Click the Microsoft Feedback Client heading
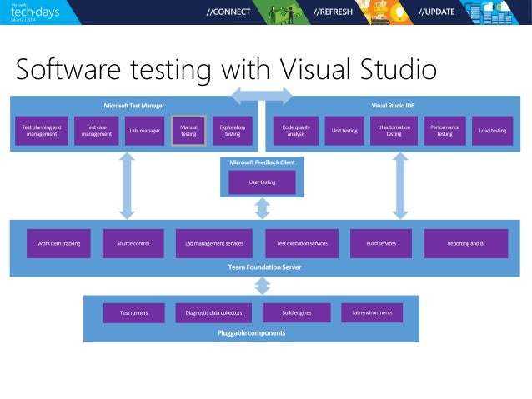The image size is (532, 399). point(262,162)
